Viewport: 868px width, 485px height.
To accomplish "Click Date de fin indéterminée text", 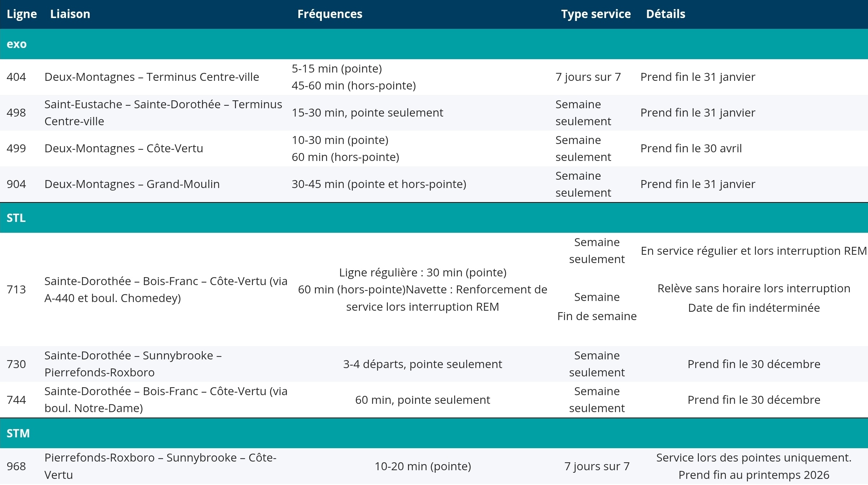I will pyautogui.click(x=754, y=308).
